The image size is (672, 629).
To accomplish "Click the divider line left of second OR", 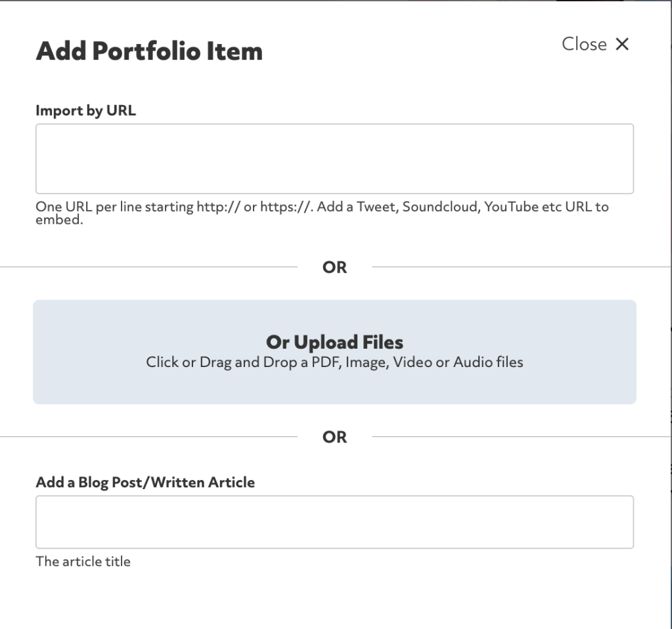I will point(148,437).
